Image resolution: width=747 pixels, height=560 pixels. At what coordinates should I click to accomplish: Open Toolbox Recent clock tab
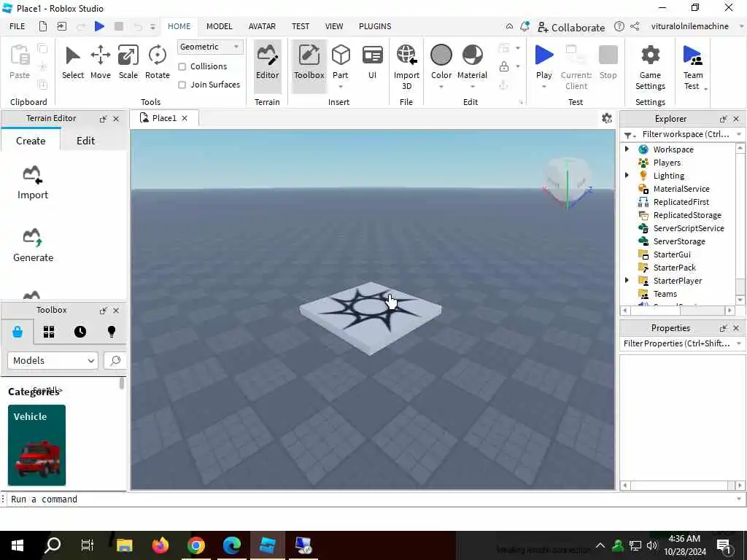tap(80, 332)
